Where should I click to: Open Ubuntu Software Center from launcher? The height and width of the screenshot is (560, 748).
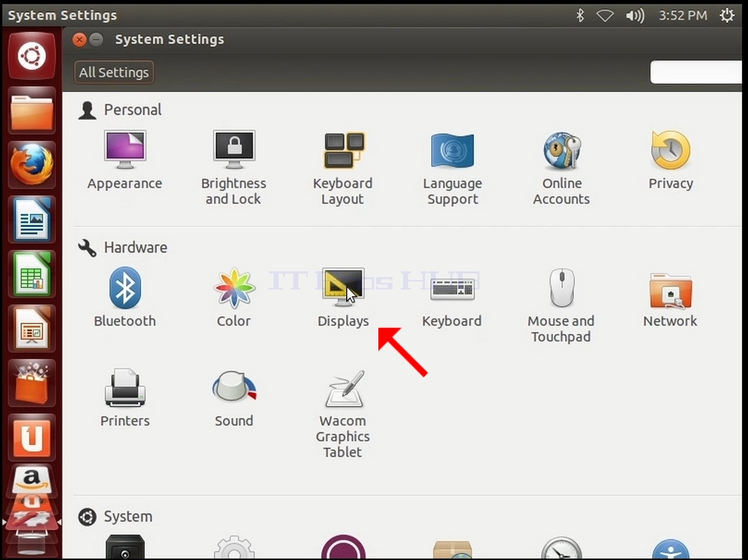pyautogui.click(x=31, y=383)
